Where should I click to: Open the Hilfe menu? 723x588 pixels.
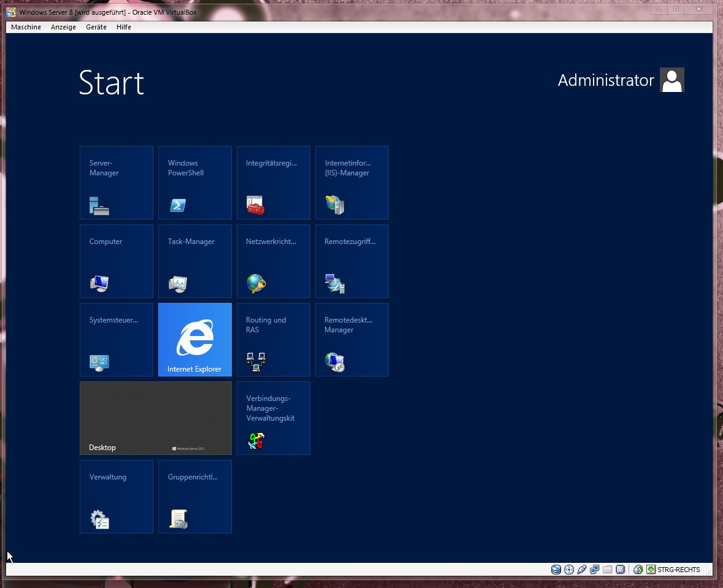(124, 27)
